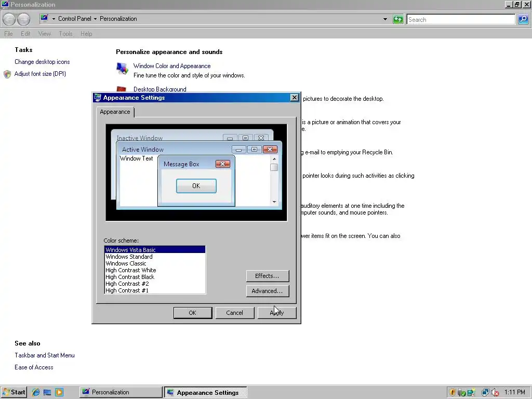Select High Contrast #2 scheme
The width and height of the screenshot is (532, 399).
click(x=155, y=284)
